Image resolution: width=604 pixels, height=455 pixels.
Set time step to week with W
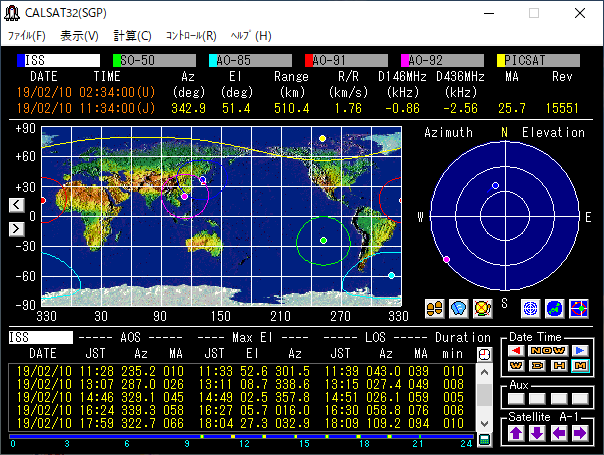[x=516, y=365]
